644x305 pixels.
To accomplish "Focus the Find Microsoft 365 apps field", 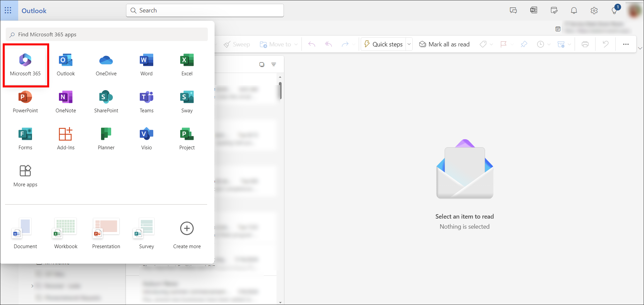I will [x=107, y=34].
